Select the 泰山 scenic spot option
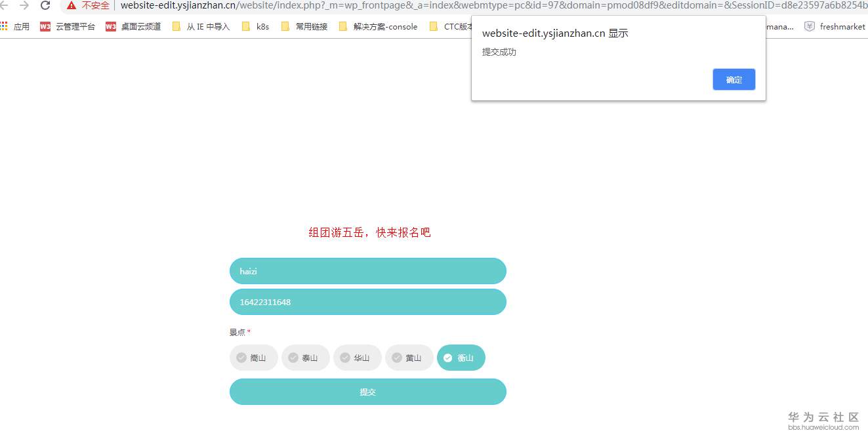Image resolution: width=868 pixels, height=437 pixels. (305, 358)
